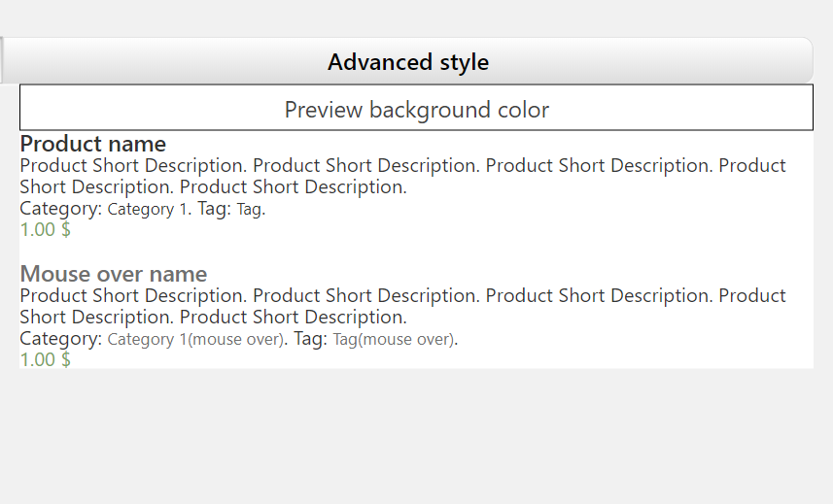
Task: Click the left edge tab beside Advanced style
Action: [x=2, y=60]
